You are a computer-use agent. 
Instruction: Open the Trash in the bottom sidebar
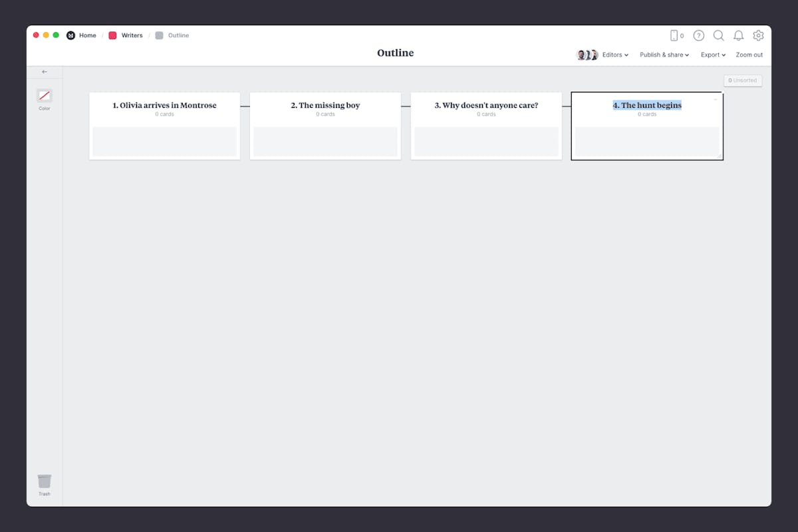44,483
